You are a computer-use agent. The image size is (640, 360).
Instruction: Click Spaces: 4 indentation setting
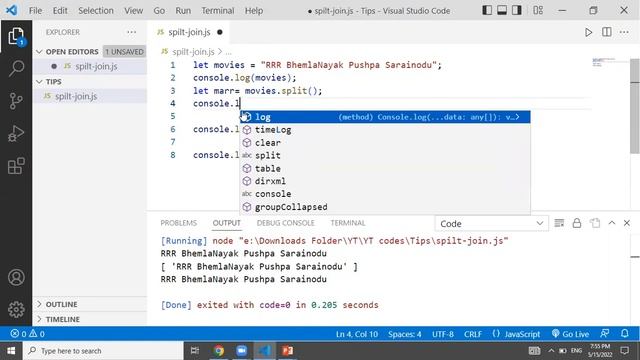click(x=404, y=334)
